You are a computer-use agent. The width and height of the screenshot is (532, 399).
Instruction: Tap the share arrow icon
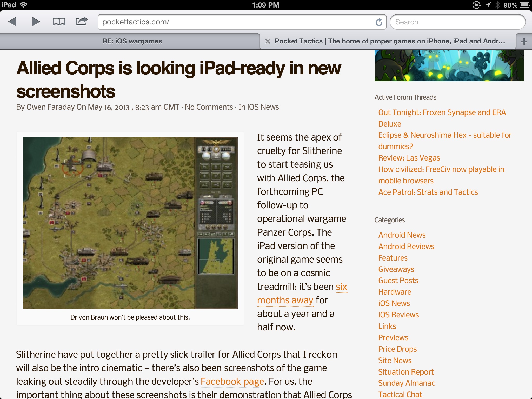tap(81, 21)
